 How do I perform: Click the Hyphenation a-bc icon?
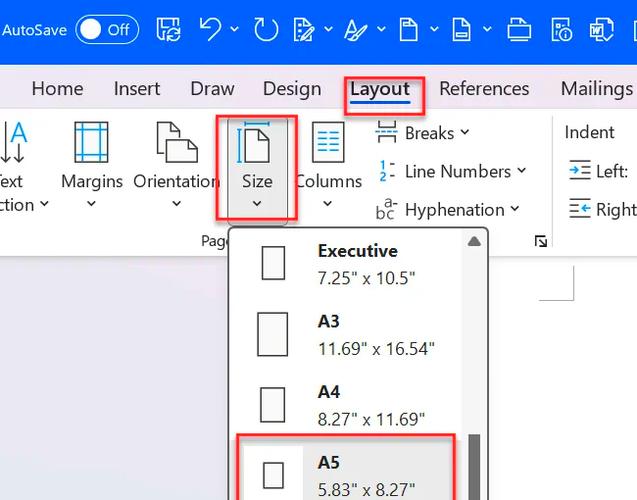(x=386, y=209)
